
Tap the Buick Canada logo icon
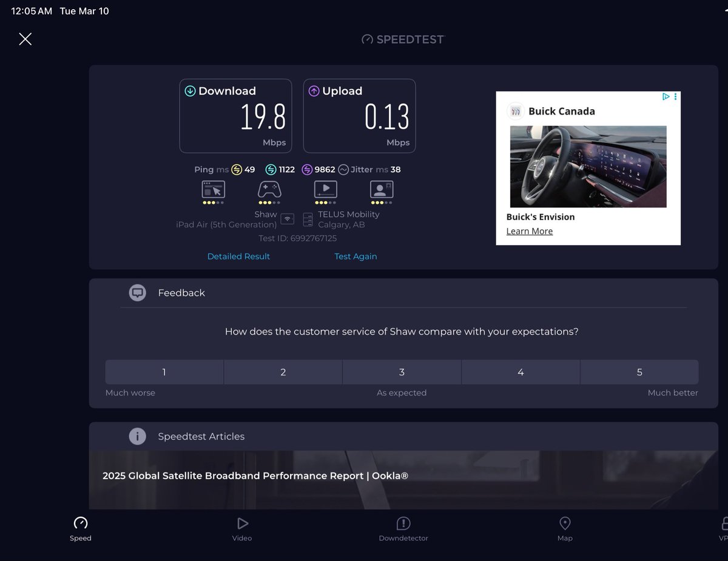point(516,111)
